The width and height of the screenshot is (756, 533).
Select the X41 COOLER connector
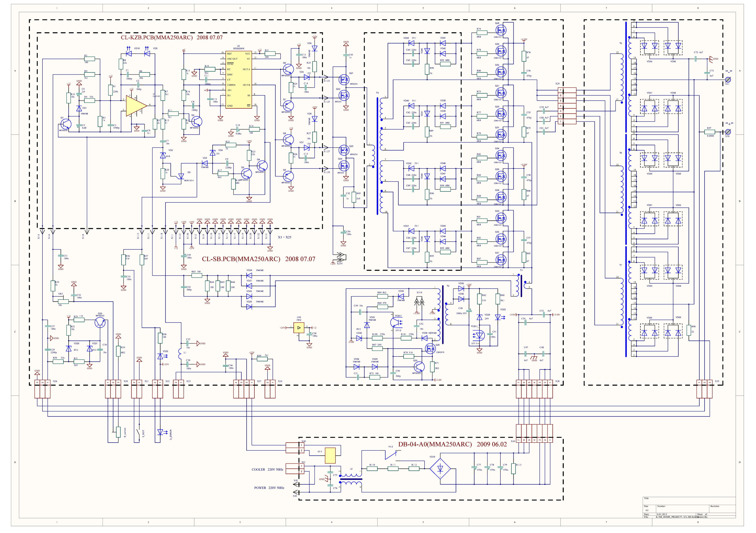coord(295,468)
